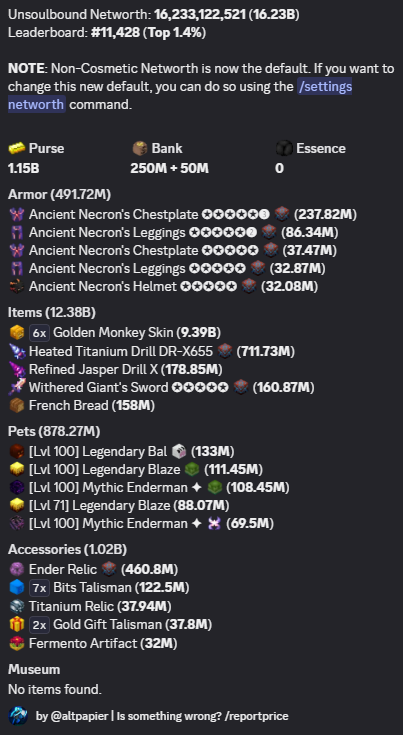Click the blue Bits Talisman icon

(x=17, y=587)
